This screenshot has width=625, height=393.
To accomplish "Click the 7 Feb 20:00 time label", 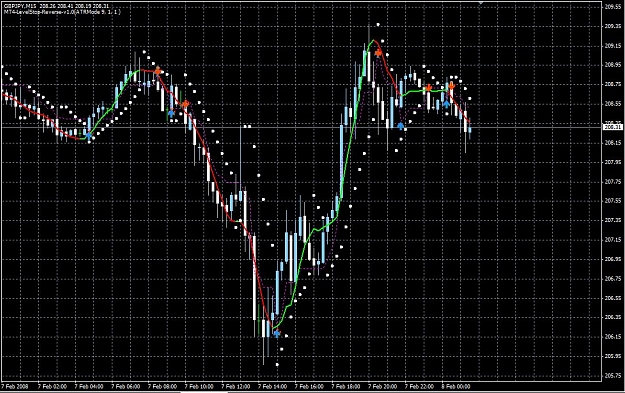I will click(382, 387).
